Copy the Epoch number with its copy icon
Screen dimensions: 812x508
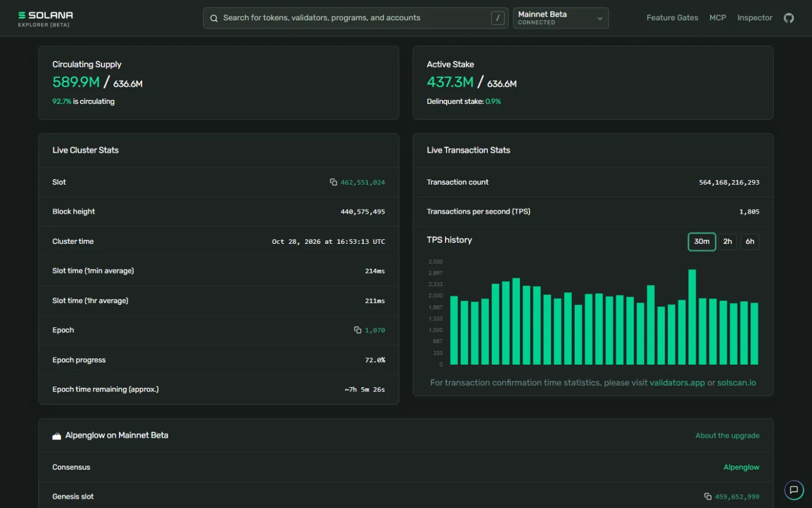(x=358, y=330)
